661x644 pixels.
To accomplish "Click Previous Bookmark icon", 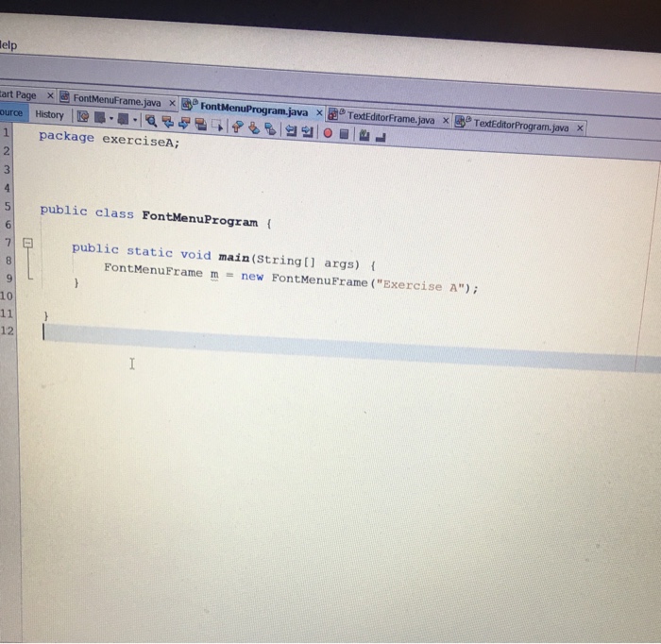I will (237, 127).
